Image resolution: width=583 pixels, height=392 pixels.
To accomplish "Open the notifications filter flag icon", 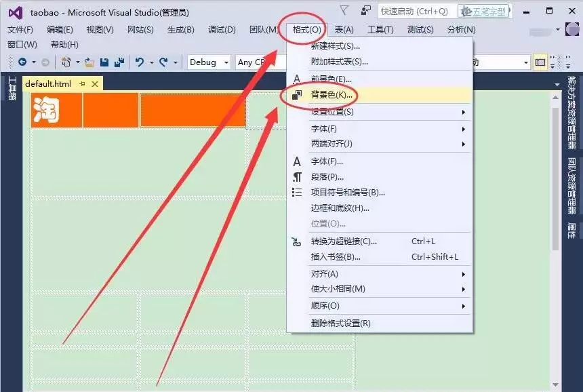I will (344, 11).
